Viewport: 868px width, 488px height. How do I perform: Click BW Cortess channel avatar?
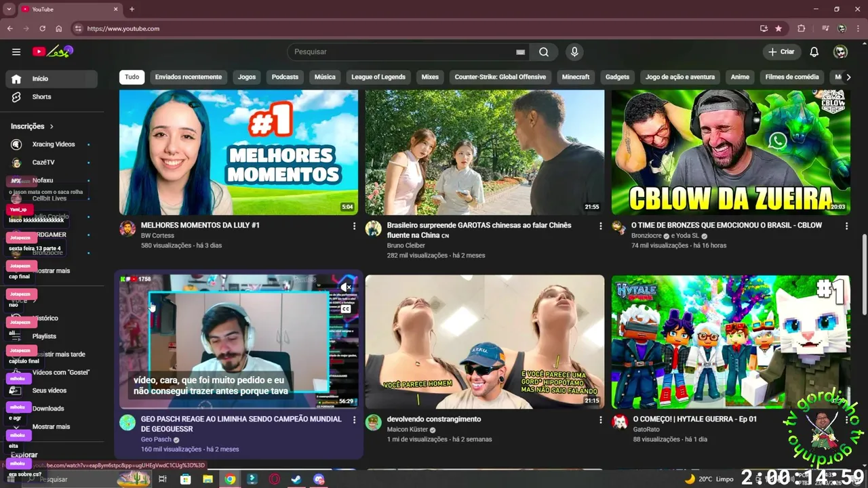point(127,228)
